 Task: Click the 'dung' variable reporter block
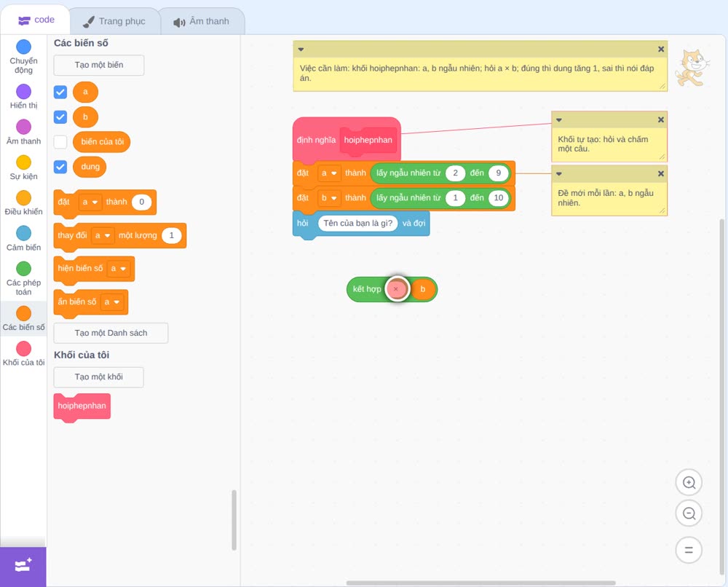click(x=90, y=167)
